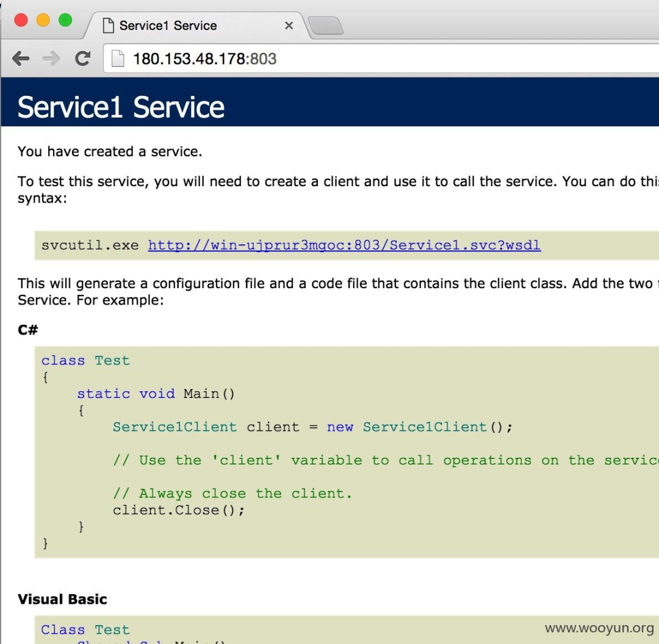Click the page favicon on the Service1 tab
Screen dimensions: 659x644
109,26
